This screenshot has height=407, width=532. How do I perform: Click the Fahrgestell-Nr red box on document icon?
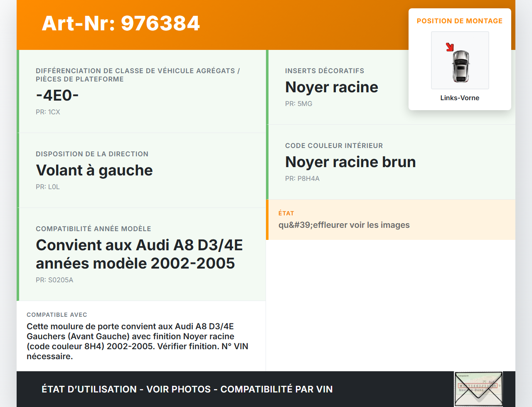(478, 386)
